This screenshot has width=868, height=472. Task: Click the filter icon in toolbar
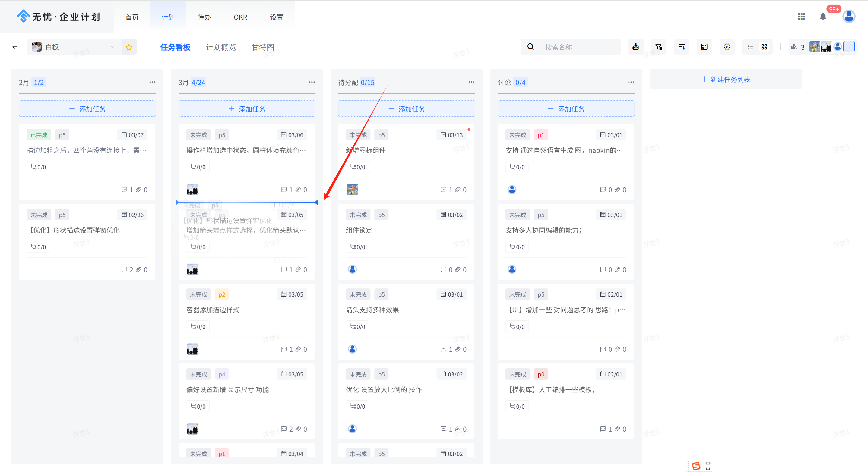point(658,47)
